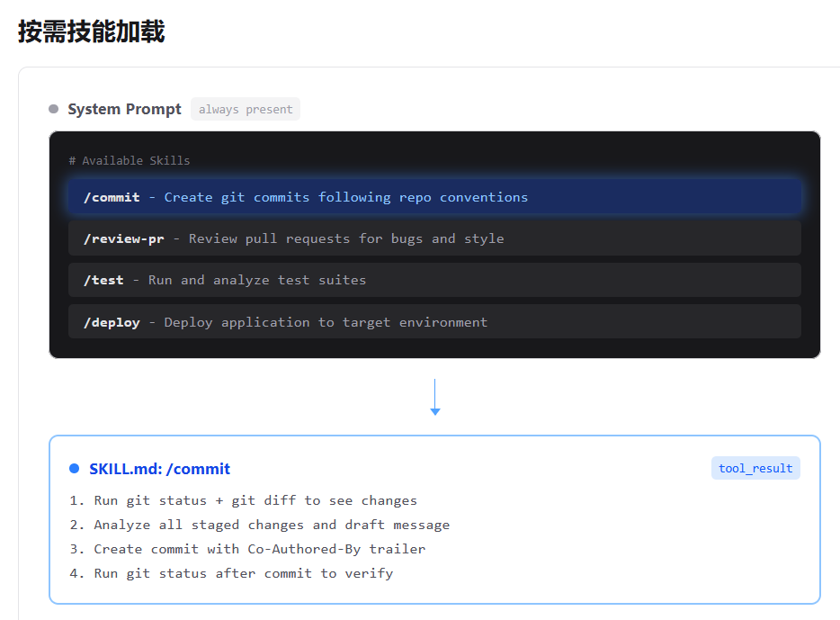Select the /review-pr skill row
This screenshot has width=840, height=620.
(434, 238)
